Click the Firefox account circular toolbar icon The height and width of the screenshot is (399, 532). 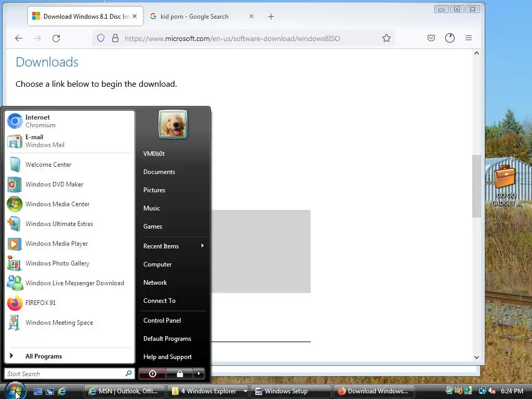click(x=450, y=38)
